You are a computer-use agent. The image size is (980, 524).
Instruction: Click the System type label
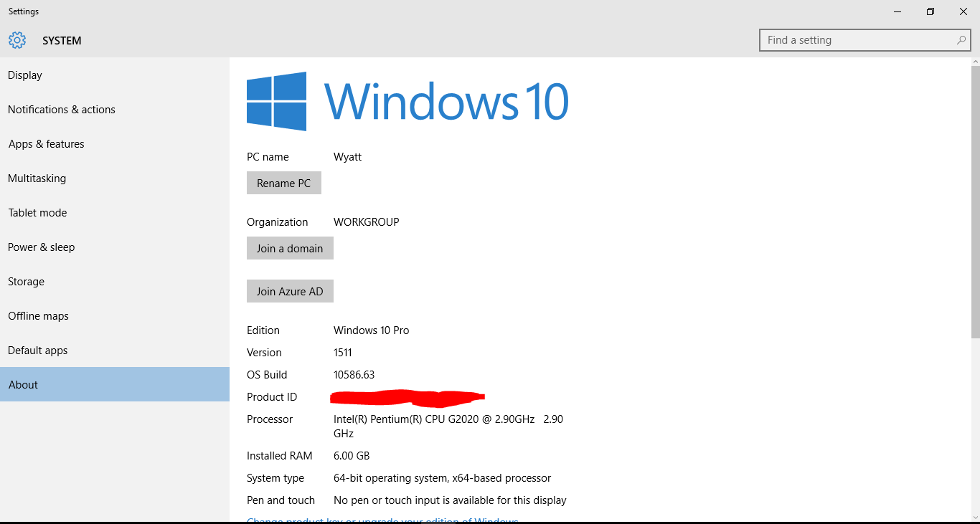[x=275, y=478]
